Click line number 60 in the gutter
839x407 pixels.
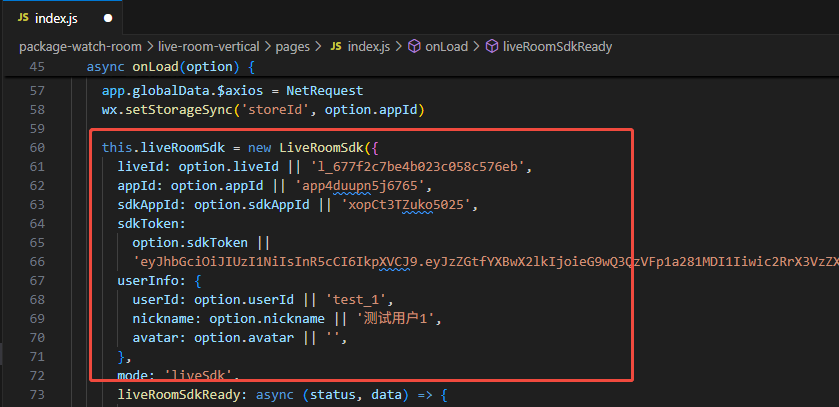click(x=38, y=147)
